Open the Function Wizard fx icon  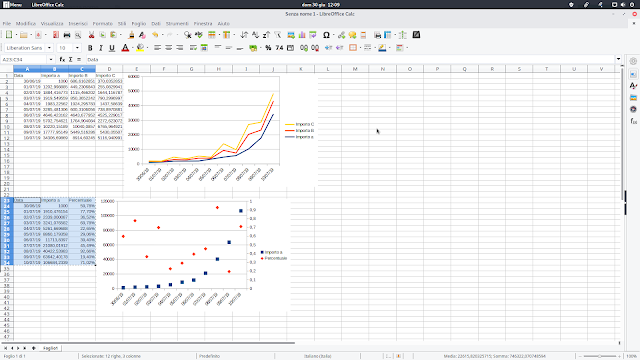[x=62, y=60]
